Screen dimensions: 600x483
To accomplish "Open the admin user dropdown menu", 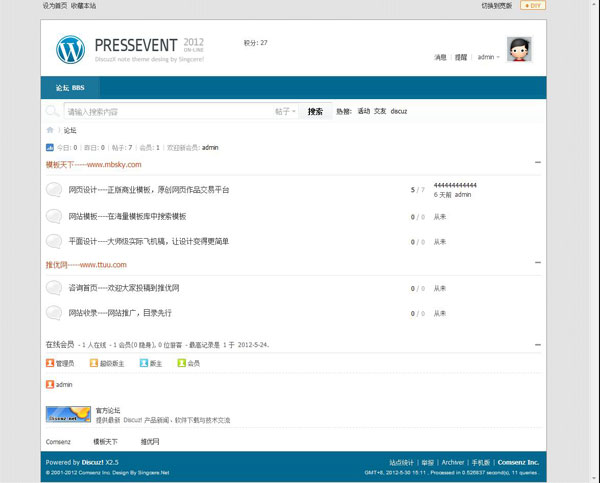I will click(489, 58).
